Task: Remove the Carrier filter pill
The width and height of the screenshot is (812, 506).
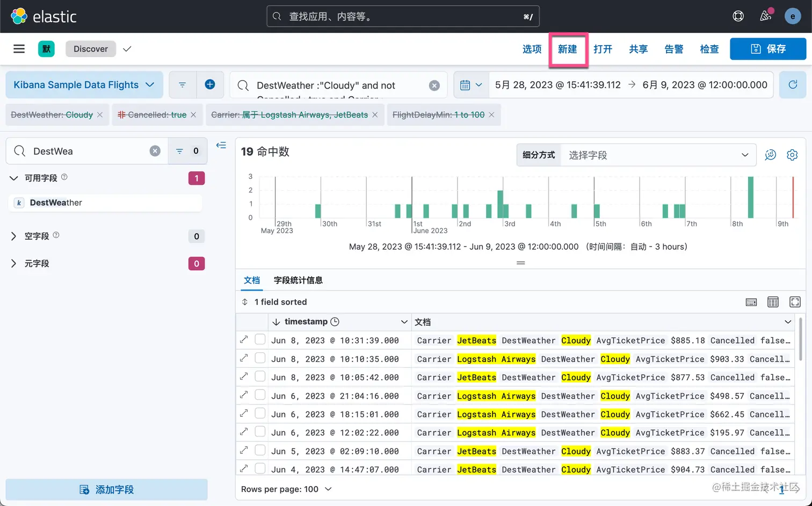Action: coord(375,115)
